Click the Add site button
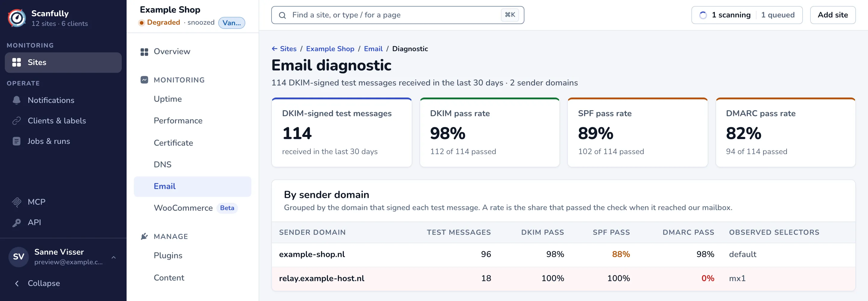 tap(833, 15)
